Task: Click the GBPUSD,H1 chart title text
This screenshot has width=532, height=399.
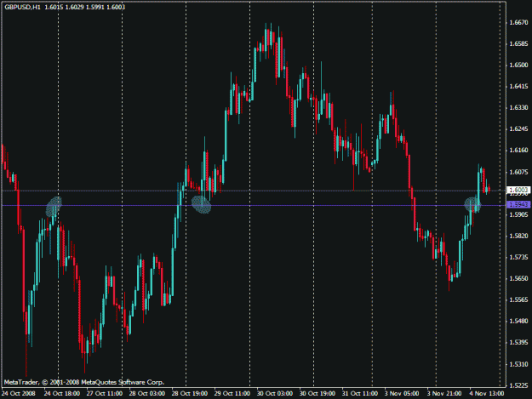Action: click(22, 7)
